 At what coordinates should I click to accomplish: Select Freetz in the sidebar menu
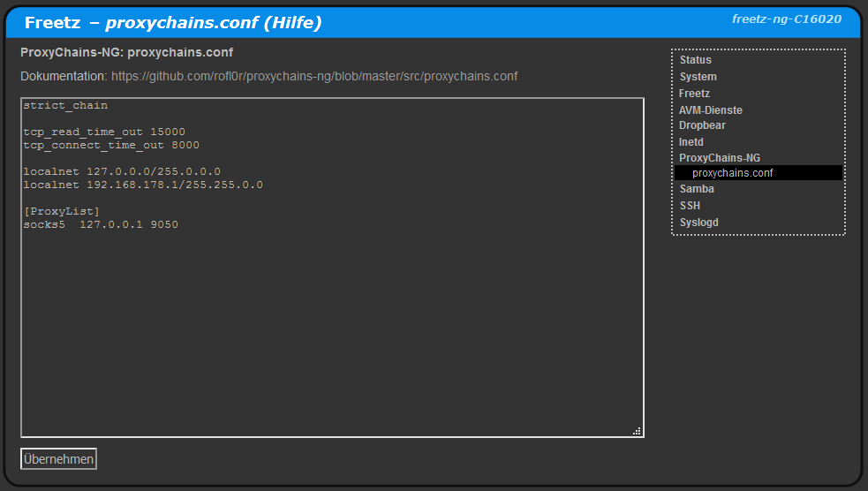click(x=694, y=94)
